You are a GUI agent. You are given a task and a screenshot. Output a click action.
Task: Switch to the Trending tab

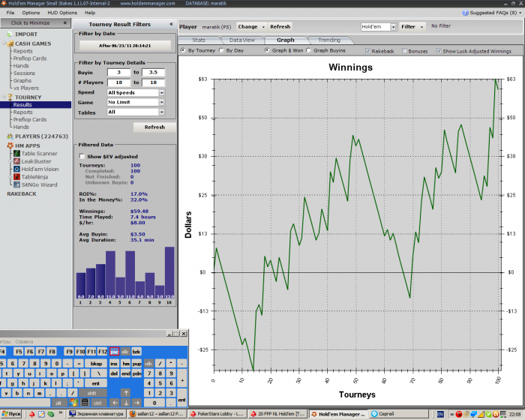[x=328, y=40]
